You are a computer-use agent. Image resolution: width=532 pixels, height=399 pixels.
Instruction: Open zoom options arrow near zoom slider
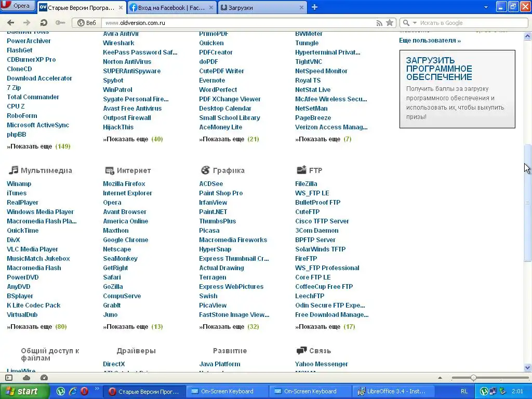tap(440, 378)
